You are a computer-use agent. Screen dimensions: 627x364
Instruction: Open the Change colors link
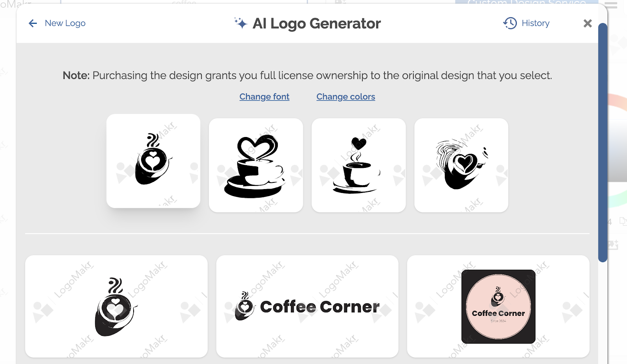[x=346, y=97]
